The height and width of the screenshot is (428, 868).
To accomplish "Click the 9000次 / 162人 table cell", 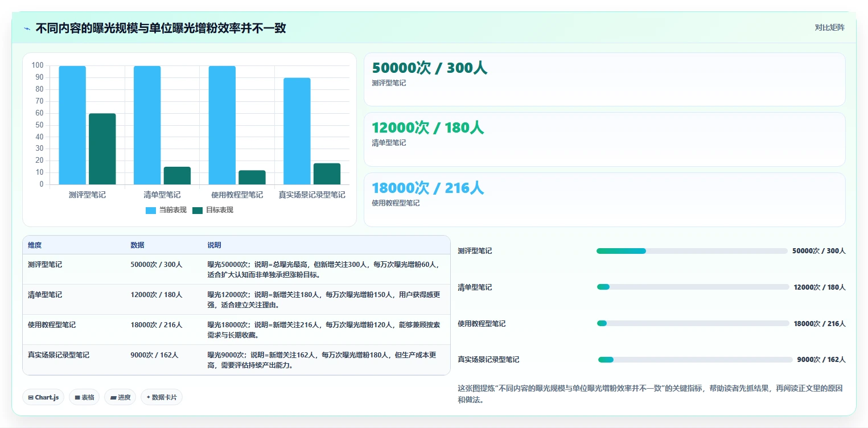I will [x=154, y=355].
